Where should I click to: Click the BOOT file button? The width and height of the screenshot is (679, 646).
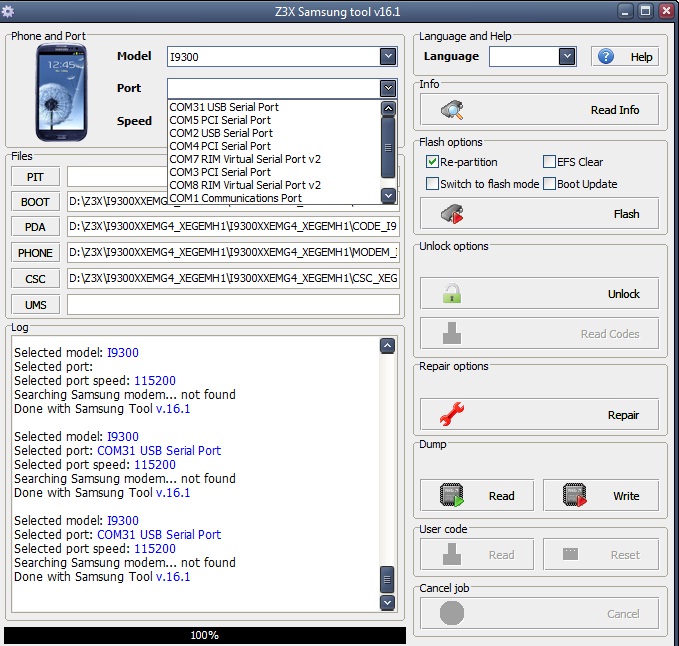[x=35, y=202]
